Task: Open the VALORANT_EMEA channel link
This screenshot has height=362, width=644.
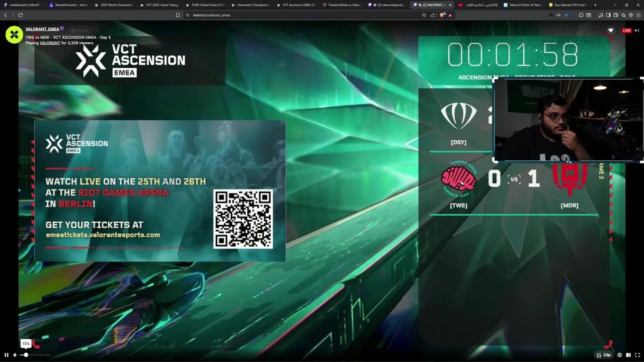Action: (x=42, y=29)
